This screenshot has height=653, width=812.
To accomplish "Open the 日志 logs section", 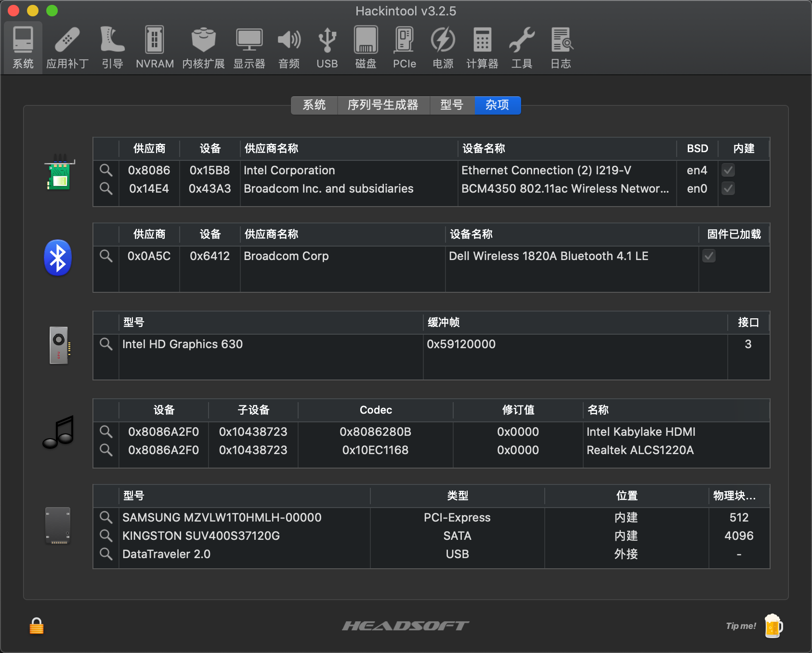I will coord(561,48).
